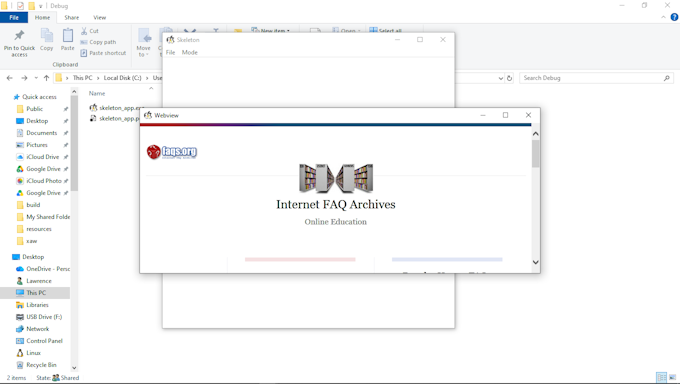Screen dimensions: 680x384
Task: Click Local Disk (C:) in breadcrumb
Action: click(x=122, y=78)
